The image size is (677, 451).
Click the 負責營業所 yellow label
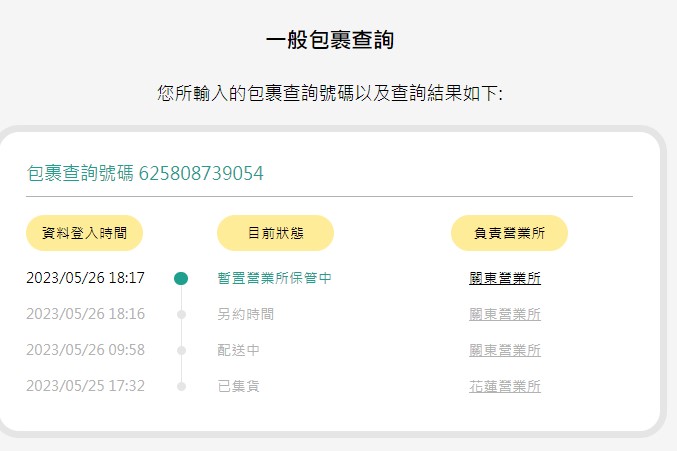(x=509, y=233)
